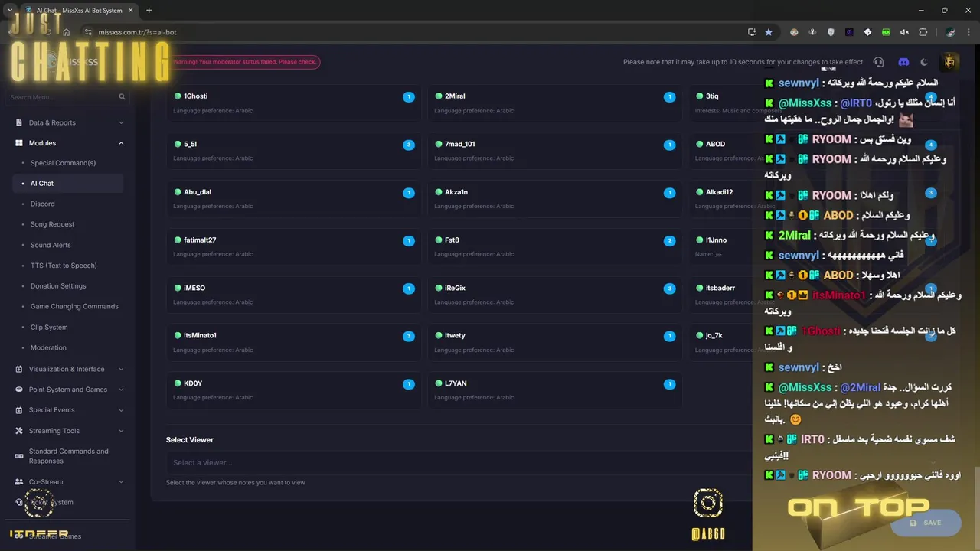The image size is (980, 551).
Task: Go to TTS (Text to Speech) module
Action: [64, 266]
